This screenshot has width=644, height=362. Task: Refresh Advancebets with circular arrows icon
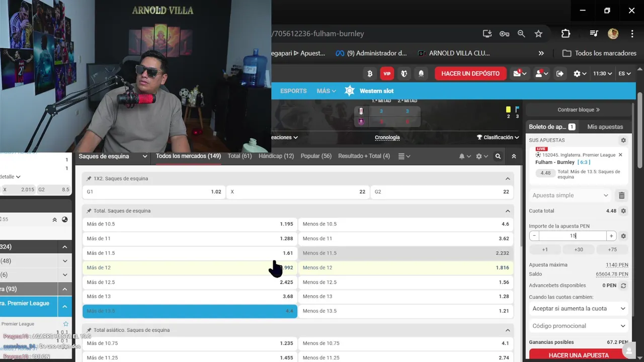(x=623, y=286)
